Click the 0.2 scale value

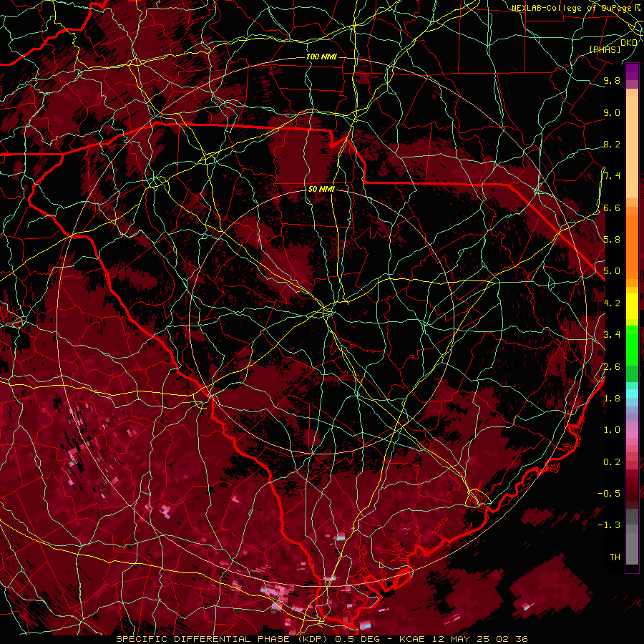[x=612, y=462]
